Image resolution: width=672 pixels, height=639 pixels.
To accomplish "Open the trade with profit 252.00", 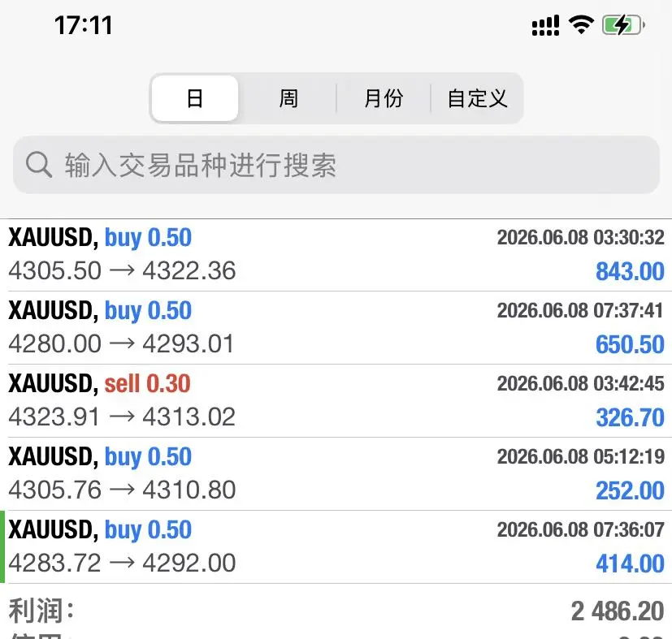I will (336, 473).
